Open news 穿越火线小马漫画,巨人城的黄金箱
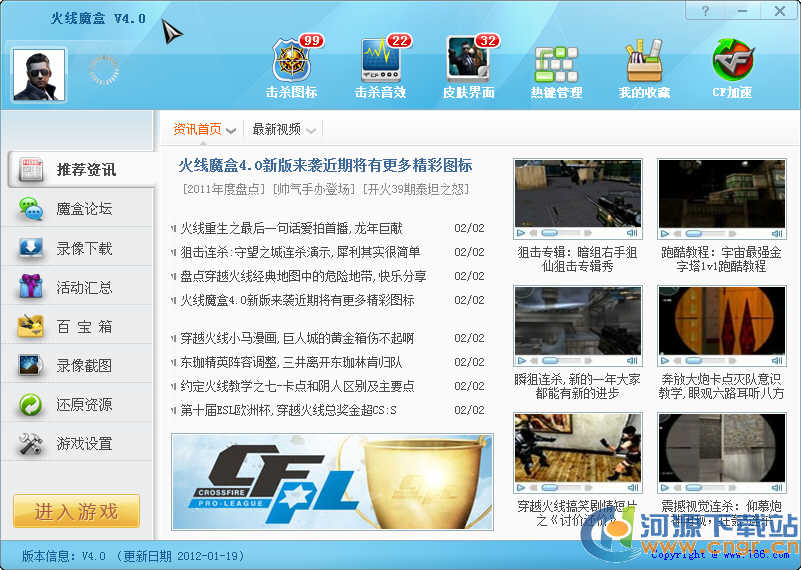Screen dimensions: 801x570 pos(297,338)
